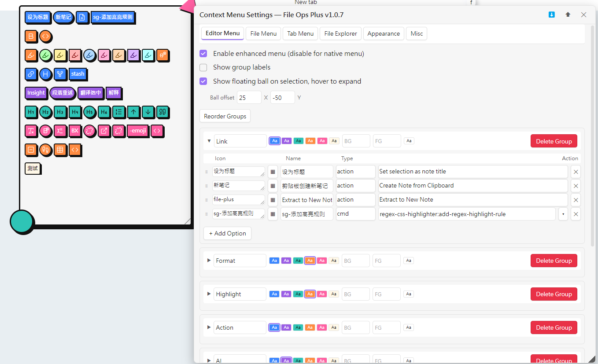Switch to Misc tab

click(417, 33)
